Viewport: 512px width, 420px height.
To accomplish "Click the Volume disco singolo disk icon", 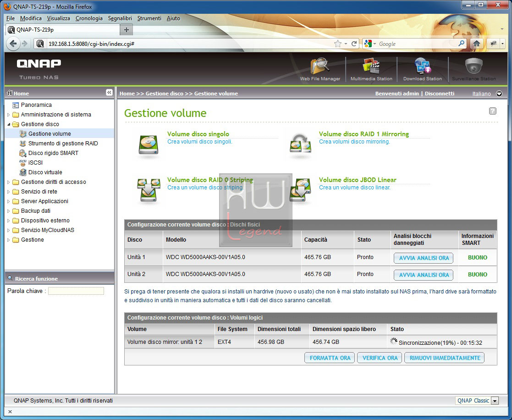I will 148,145.
